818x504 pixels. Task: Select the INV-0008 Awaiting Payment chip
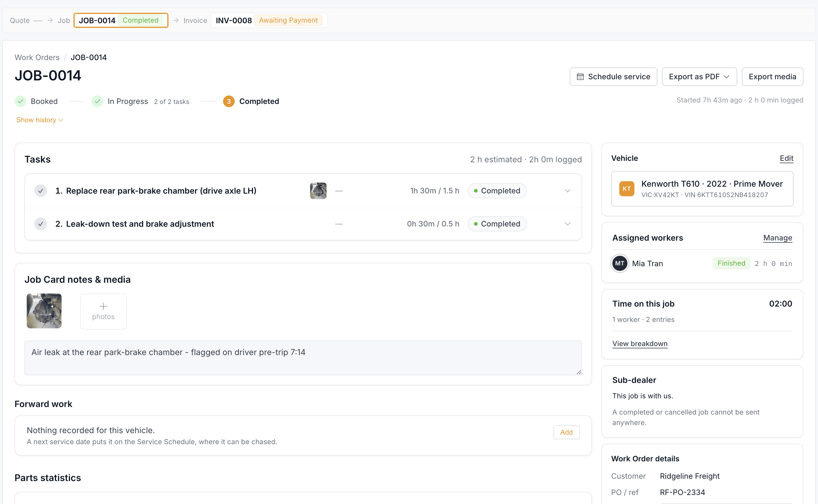(269, 20)
